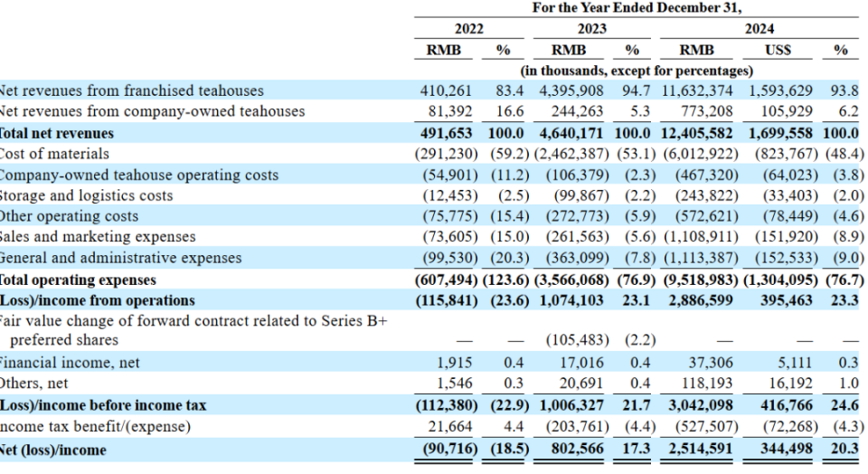Click total net revenues US$ value 1,699,558
Viewport: 868px width, 474px height.
click(780, 134)
